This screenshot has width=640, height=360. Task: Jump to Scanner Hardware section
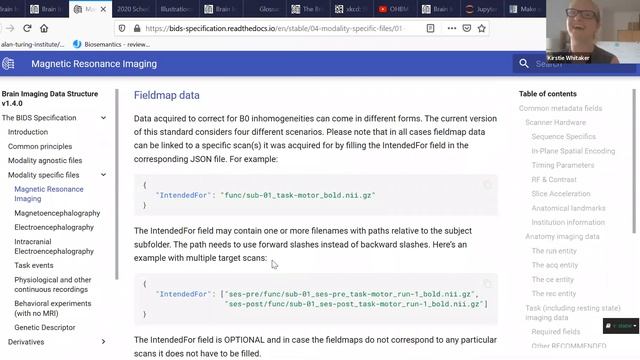[x=556, y=122]
